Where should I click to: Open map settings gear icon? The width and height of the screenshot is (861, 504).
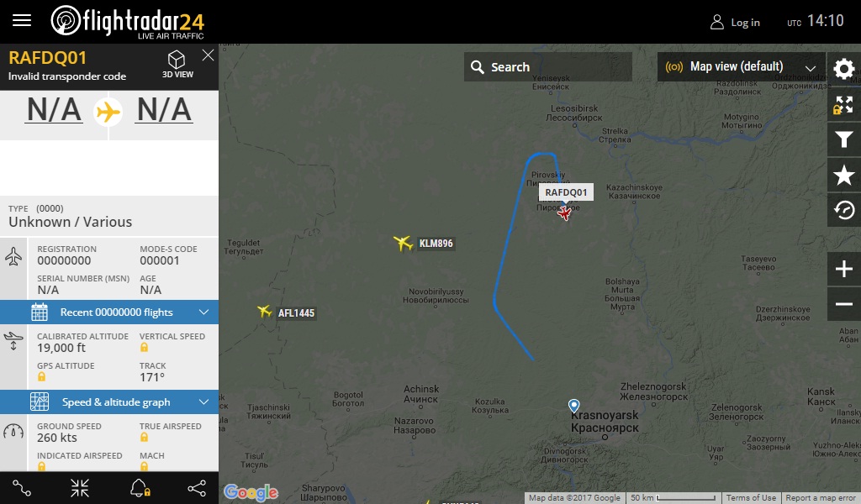click(844, 69)
